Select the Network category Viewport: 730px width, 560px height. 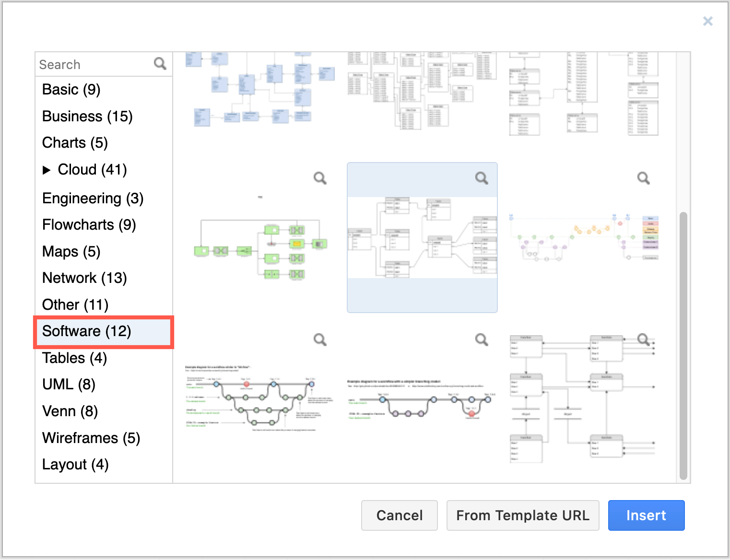click(84, 278)
